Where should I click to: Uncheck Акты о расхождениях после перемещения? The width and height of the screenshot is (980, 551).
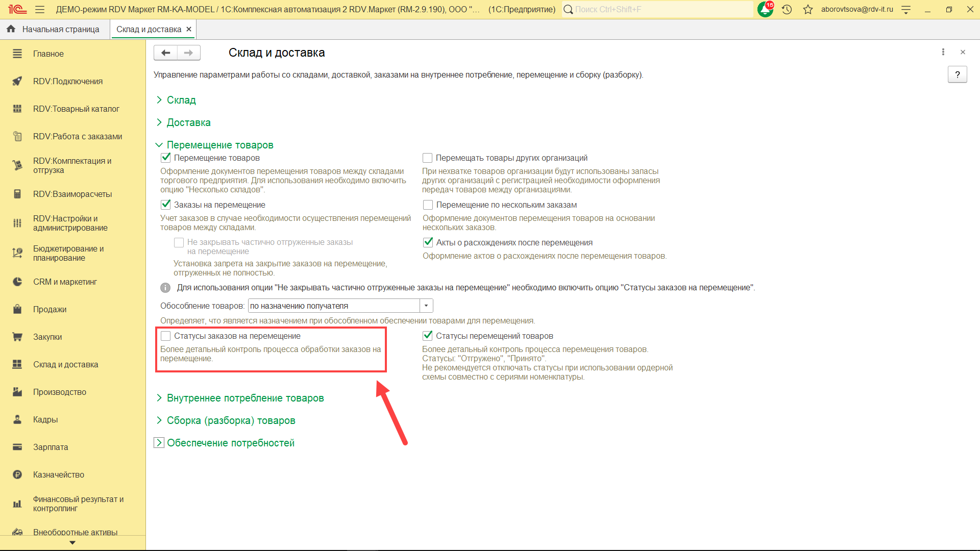[x=428, y=243]
